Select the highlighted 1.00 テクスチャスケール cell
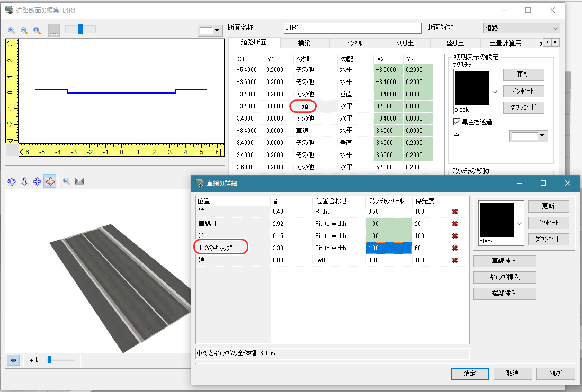Image resolution: width=582 pixels, height=392 pixels. pyautogui.click(x=389, y=248)
